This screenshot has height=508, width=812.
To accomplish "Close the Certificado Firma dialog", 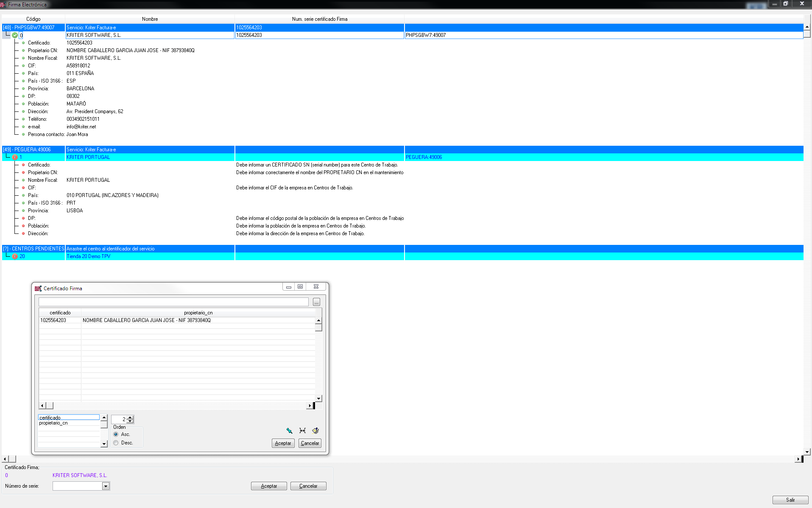I will tap(316, 286).
